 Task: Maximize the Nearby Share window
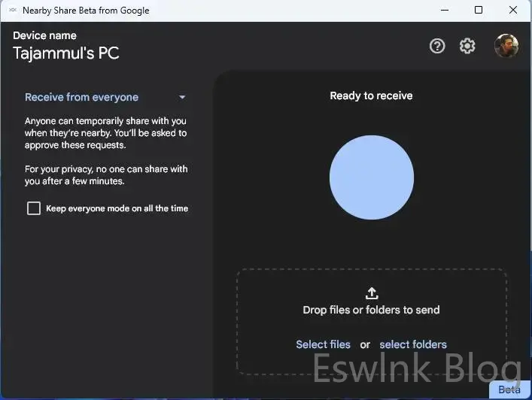coord(479,11)
